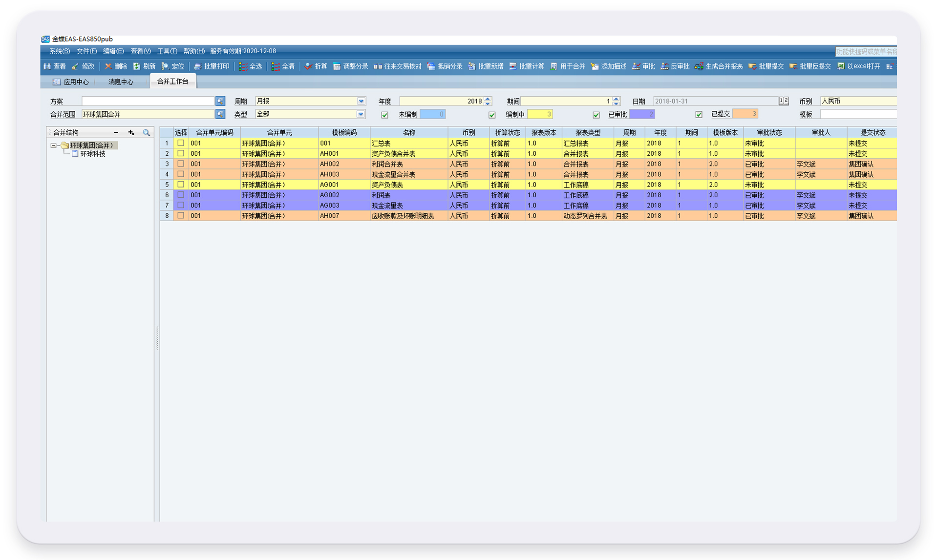Screen dimensions: 937x560
Task: Open the 文件(F) menu
Action: (86, 51)
